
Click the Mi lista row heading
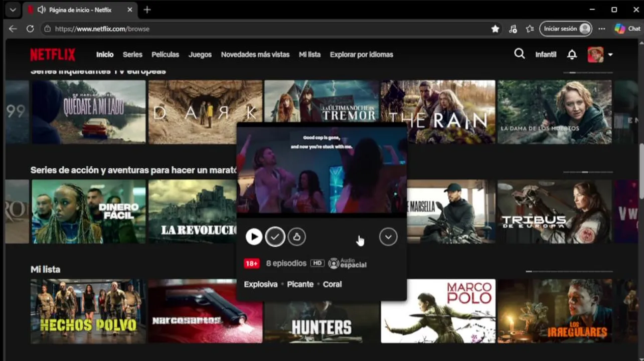[45, 270]
